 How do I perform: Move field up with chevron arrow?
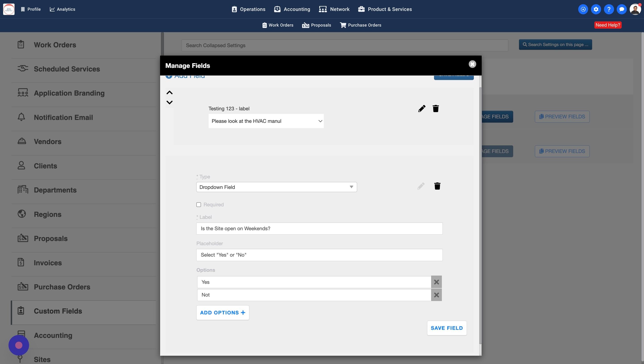coord(169,93)
